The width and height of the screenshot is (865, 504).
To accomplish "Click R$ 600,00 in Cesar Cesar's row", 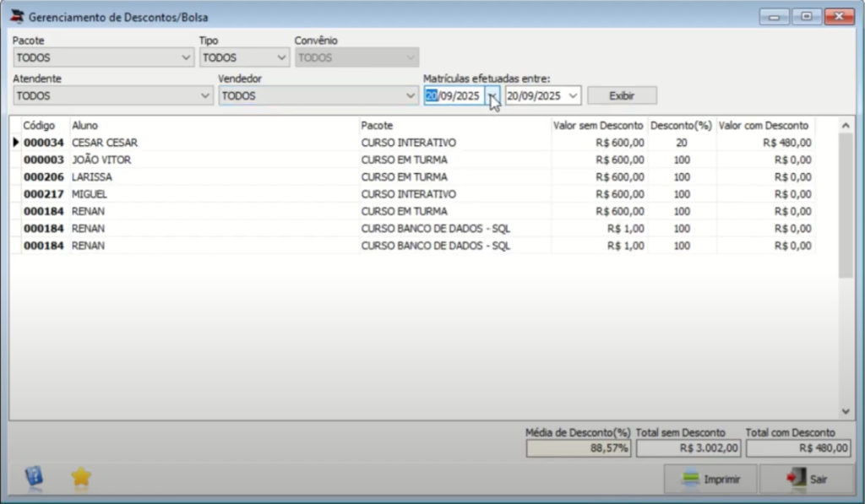I will [620, 143].
